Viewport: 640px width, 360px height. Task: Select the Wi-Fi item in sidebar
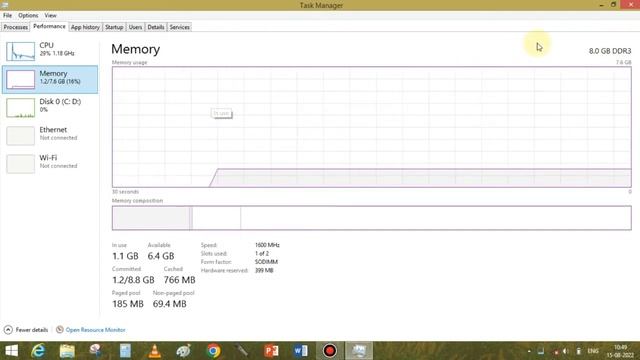pyautogui.click(x=50, y=163)
